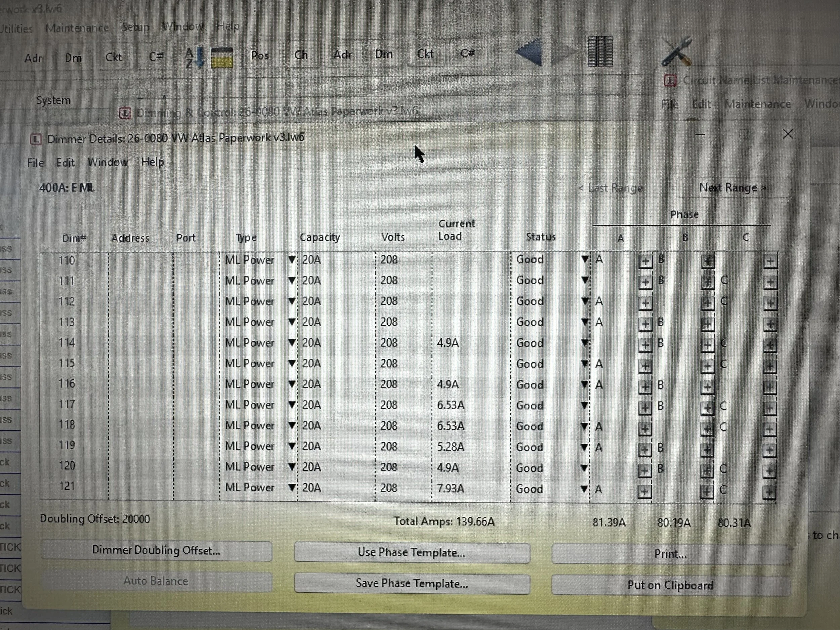The height and width of the screenshot is (630, 840).
Task: Toggle phase A plus box for dimmer 110
Action: [x=645, y=261]
